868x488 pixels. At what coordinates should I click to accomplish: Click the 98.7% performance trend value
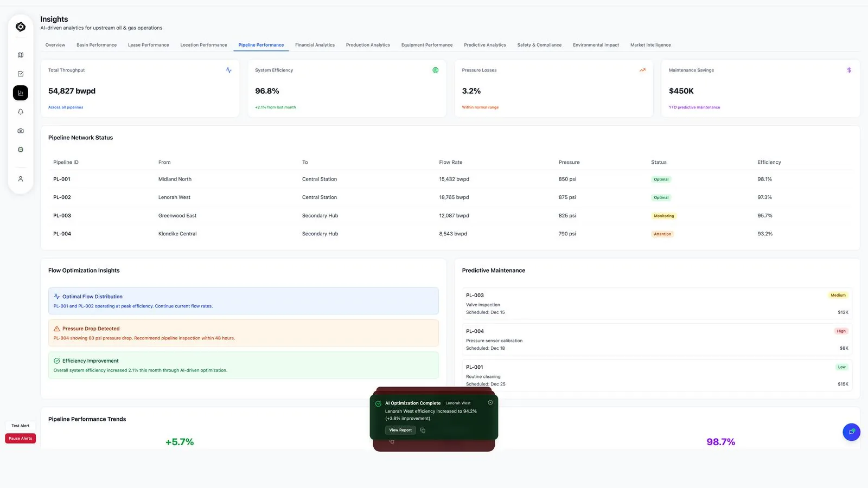(x=721, y=442)
